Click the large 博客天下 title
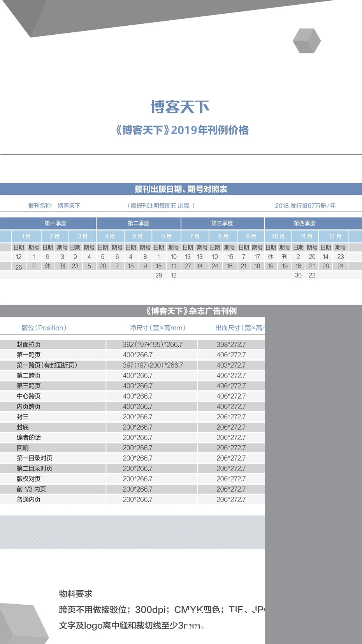 click(180, 107)
